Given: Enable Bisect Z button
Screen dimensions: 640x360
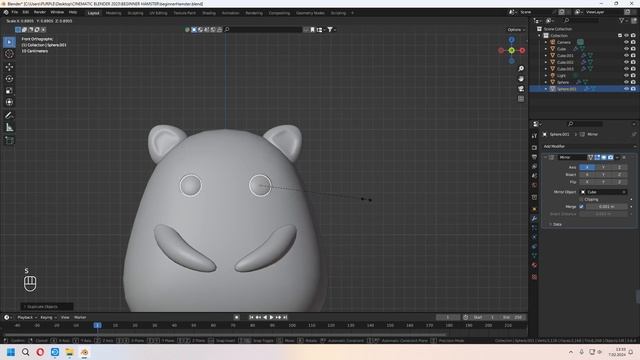Looking at the screenshot, I should 619,174.
